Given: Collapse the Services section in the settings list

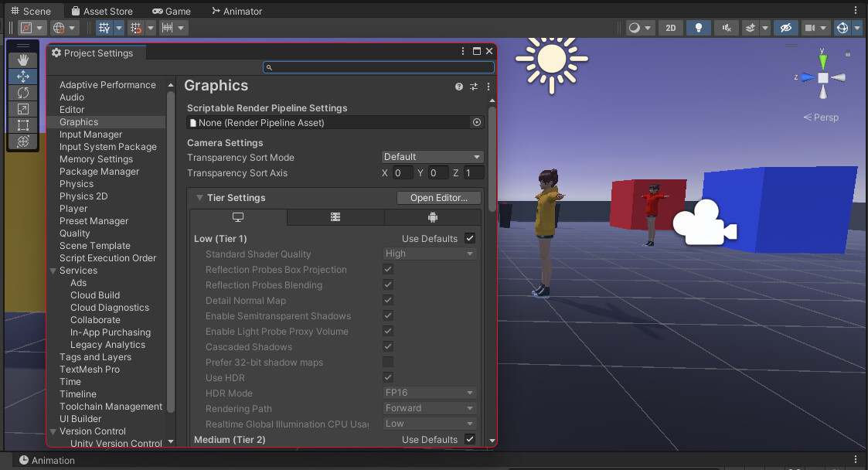Looking at the screenshot, I should (x=51, y=270).
